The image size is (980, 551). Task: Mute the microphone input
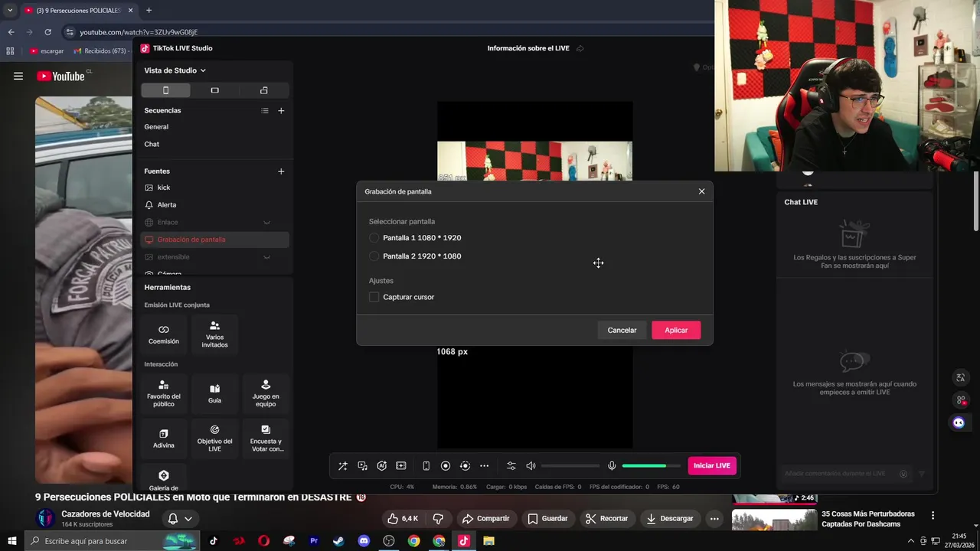612,466
